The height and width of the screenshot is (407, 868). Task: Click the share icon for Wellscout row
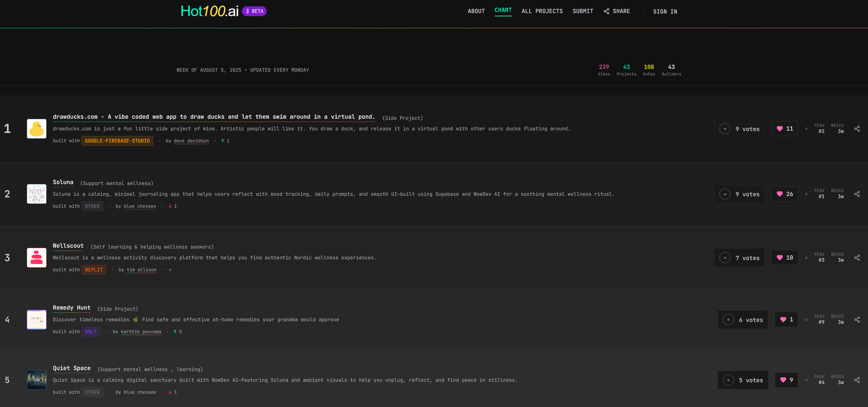(x=857, y=258)
